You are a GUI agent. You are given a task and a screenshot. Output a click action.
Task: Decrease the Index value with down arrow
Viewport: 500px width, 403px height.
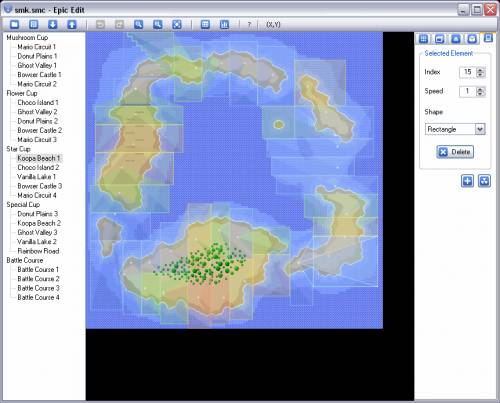pyautogui.click(x=480, y=75)
